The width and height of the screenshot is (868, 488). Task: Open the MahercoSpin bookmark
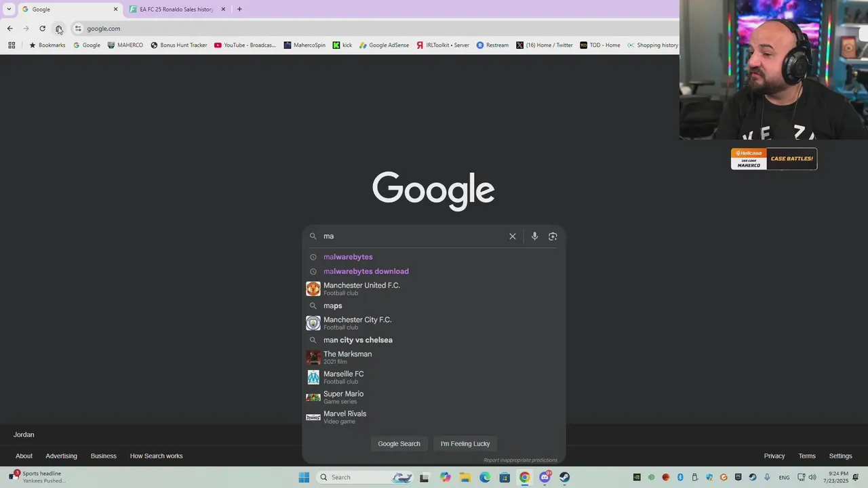[x=304, y=45]
